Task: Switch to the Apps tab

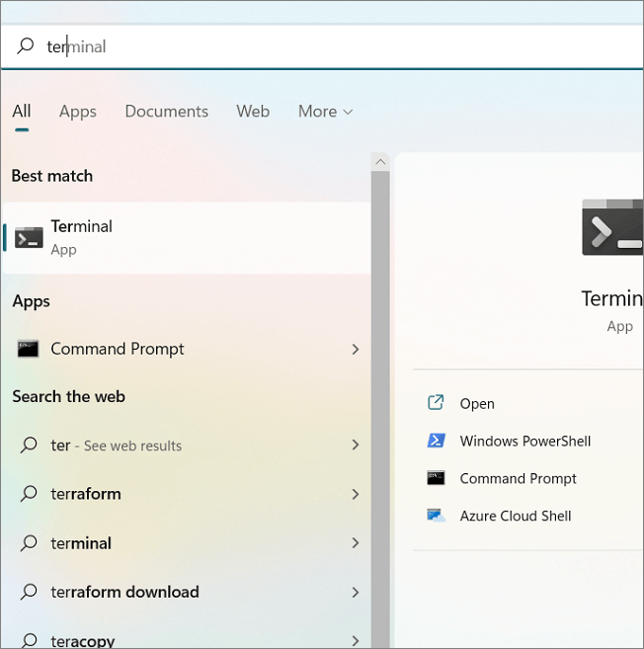Action: coord(78,112)
